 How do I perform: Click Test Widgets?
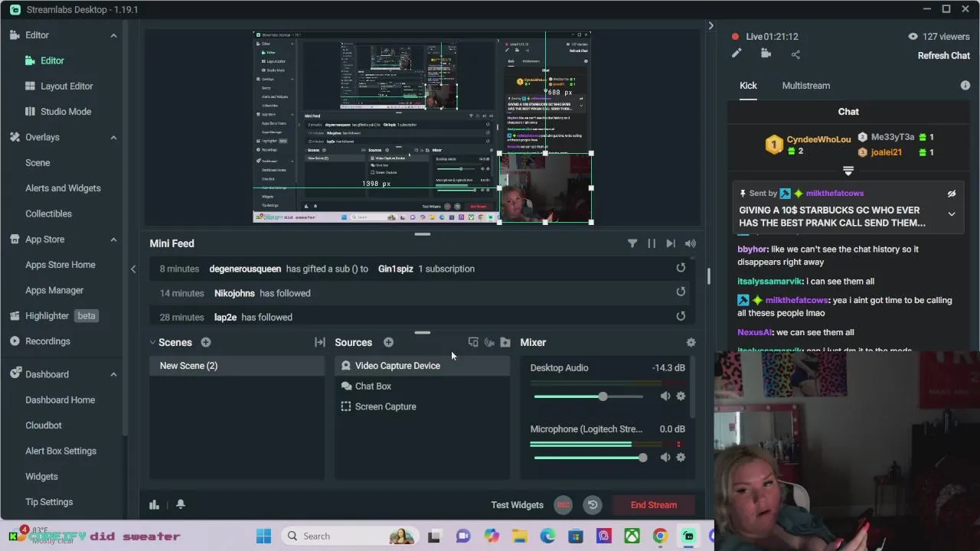[x=517, y=505]
